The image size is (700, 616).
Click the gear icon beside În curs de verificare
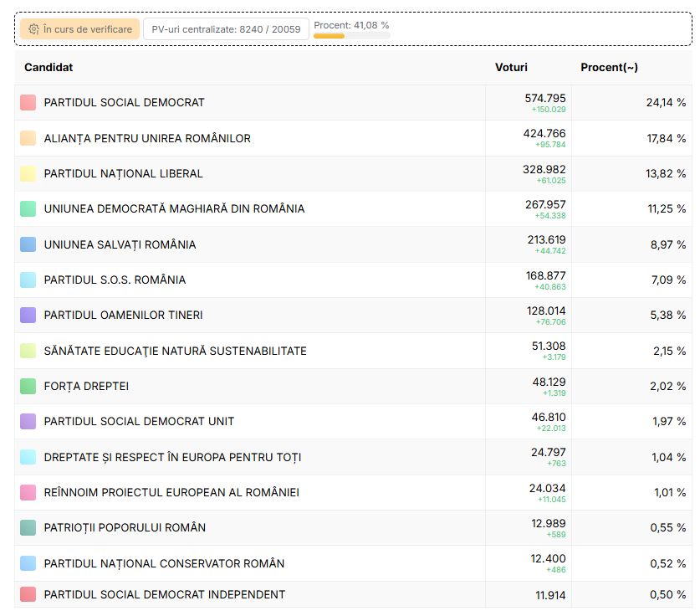point(33,29)
